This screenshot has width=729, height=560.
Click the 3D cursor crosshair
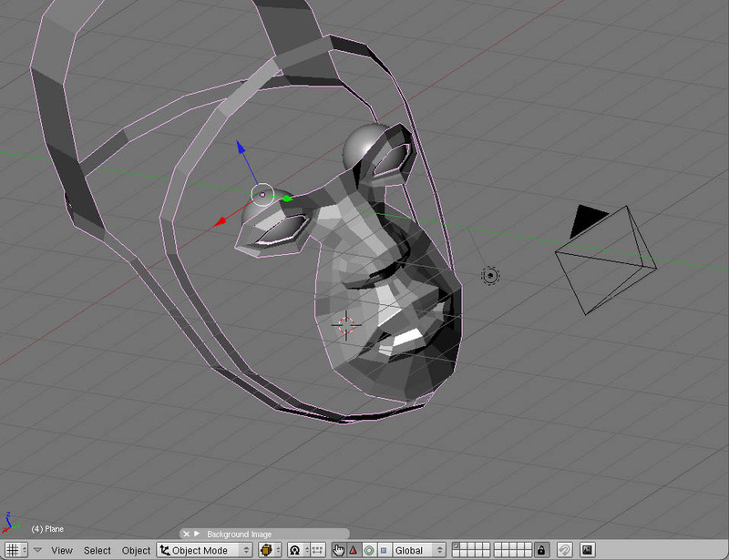[x=346, y=325]
